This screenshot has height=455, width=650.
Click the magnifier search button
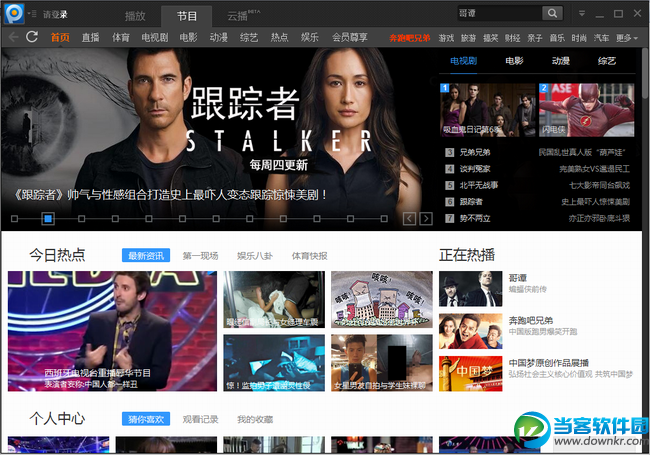click(552, 13)
